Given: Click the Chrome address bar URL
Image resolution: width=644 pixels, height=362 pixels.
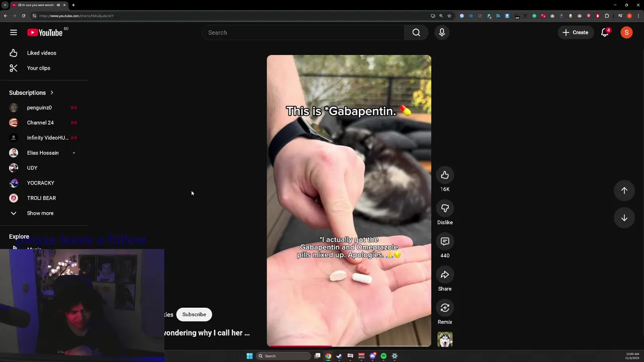Looking at the screenshot, I should [x=76, y=16].
